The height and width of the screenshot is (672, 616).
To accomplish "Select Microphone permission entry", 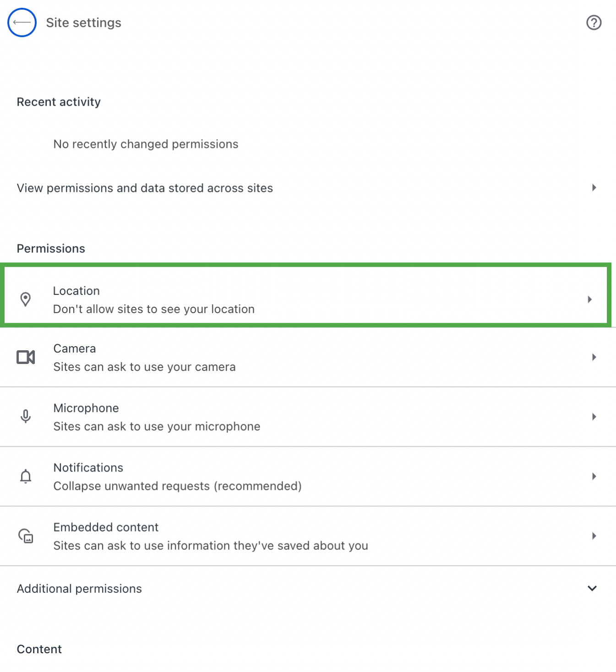I will pyautogui.click(x=308, y=417).
